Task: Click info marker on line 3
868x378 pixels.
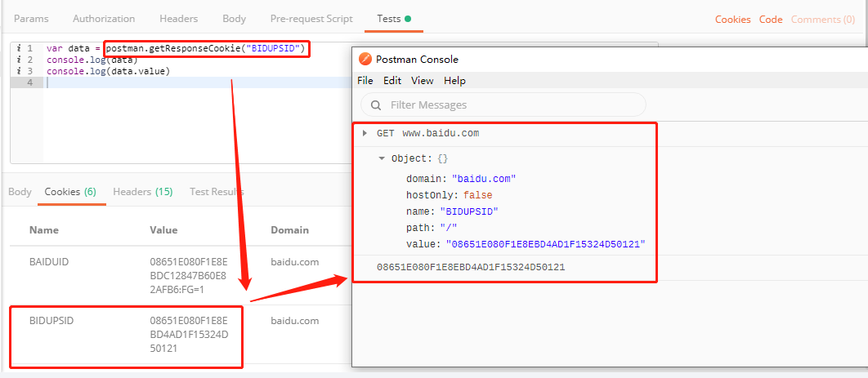Action: tap(19, 71)
